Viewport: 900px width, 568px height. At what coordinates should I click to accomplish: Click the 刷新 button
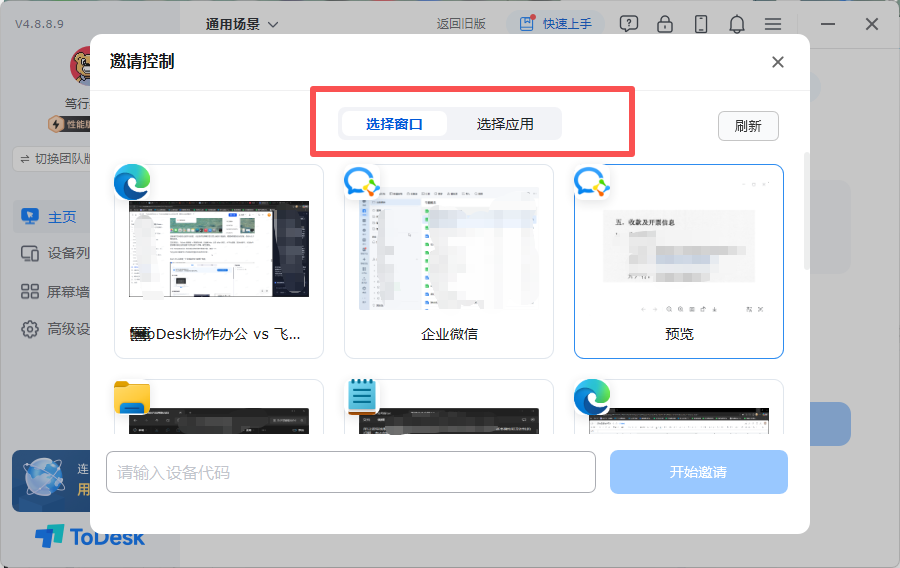pyautogui.click(x=748, y=126)
